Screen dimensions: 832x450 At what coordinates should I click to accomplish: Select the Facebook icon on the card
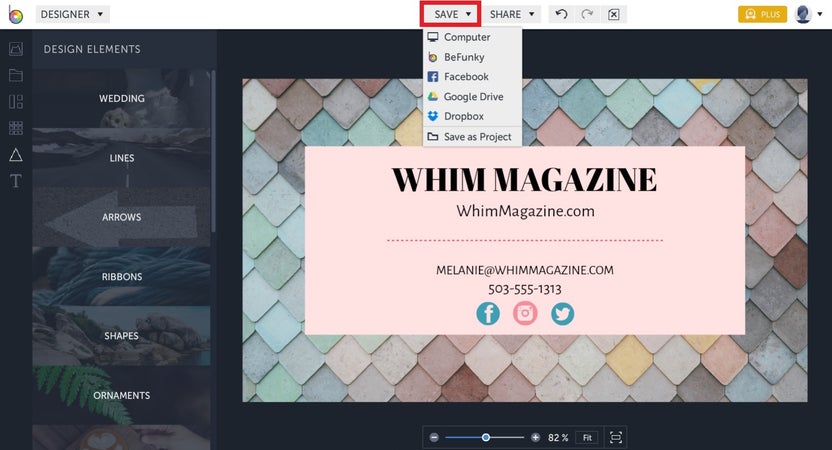pyautogui.click(x=488, y=313)
